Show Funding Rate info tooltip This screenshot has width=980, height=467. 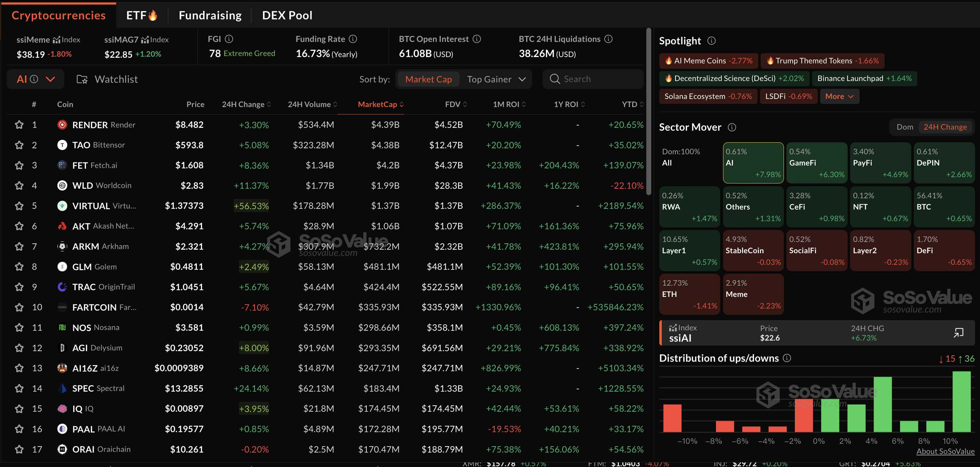pyautogui.click(x=353, y=39)
